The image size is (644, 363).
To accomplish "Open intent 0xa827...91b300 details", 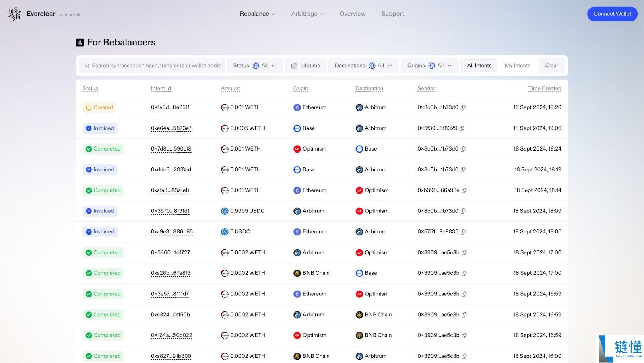I will pos(171,356).
